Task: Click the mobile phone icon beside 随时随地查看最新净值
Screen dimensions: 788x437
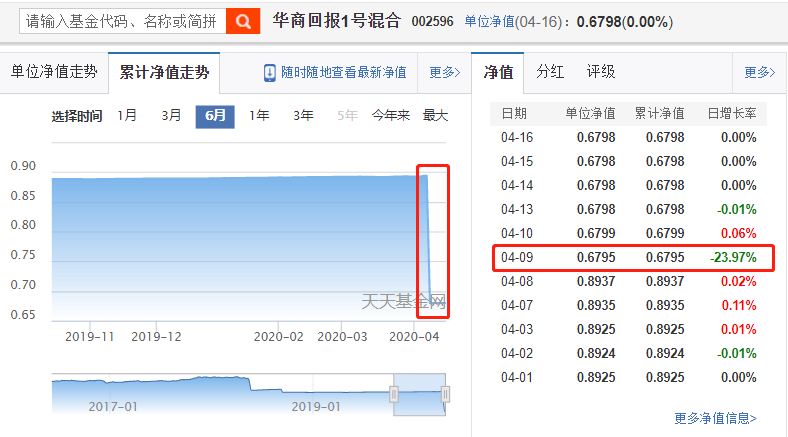Action: 269,73
